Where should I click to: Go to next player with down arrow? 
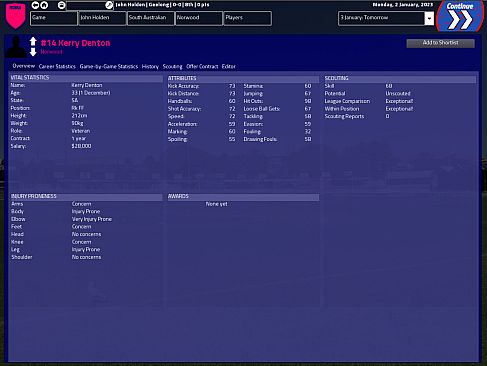[33, 52]
